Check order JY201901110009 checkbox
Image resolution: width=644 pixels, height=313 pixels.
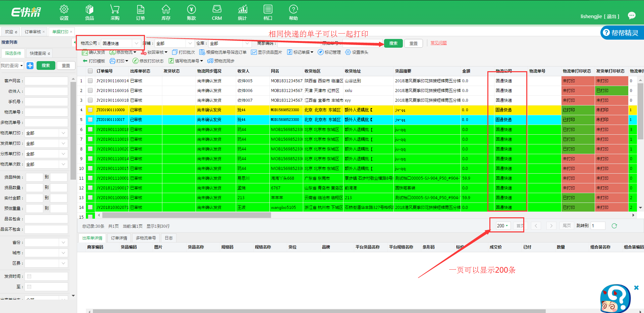tap(90, 110)
